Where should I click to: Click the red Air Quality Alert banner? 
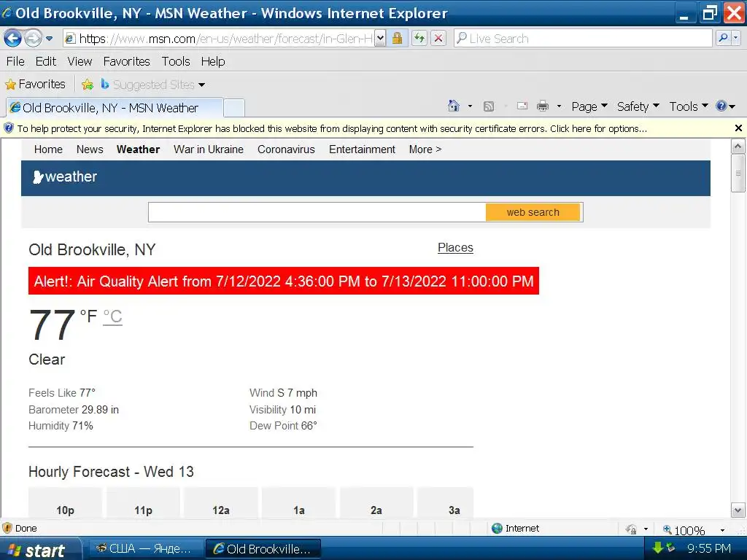click(284, 281)
